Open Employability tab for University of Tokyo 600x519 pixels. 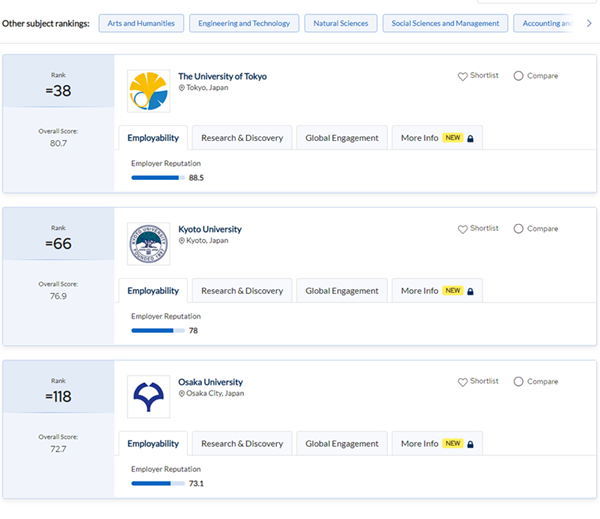pyautogui.click(x=153, y=138)
